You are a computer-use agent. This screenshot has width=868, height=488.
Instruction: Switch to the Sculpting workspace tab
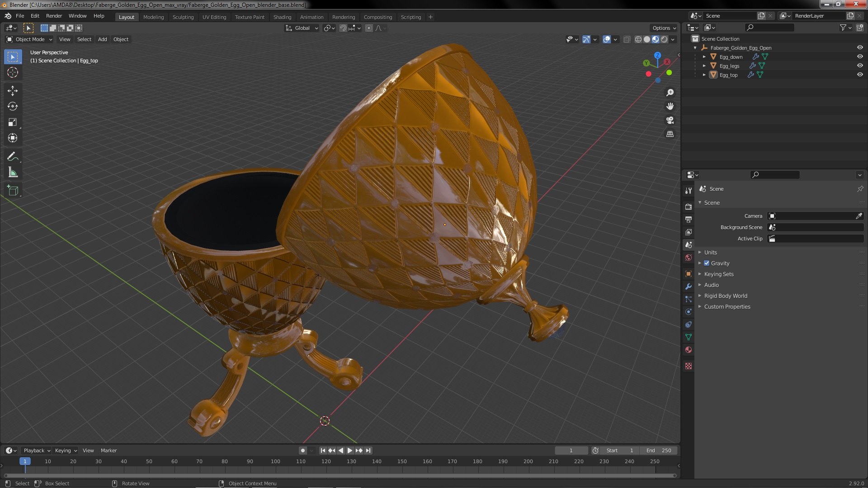coord(183,17)
